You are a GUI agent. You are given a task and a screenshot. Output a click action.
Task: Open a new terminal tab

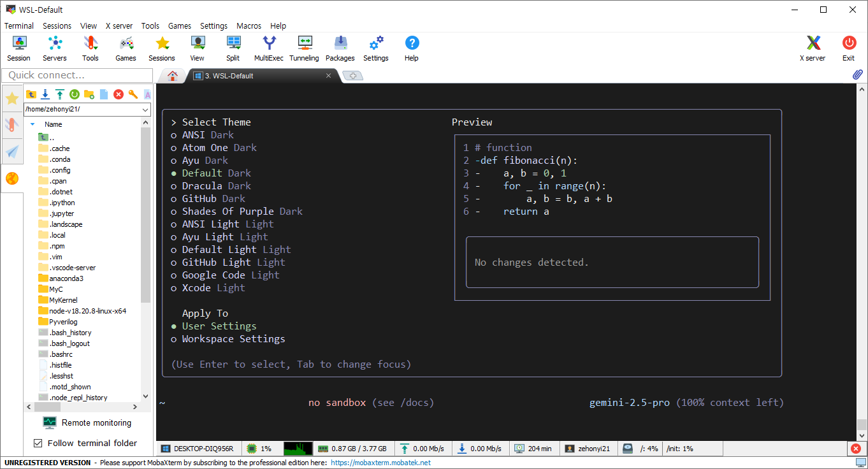coord(352,76)
